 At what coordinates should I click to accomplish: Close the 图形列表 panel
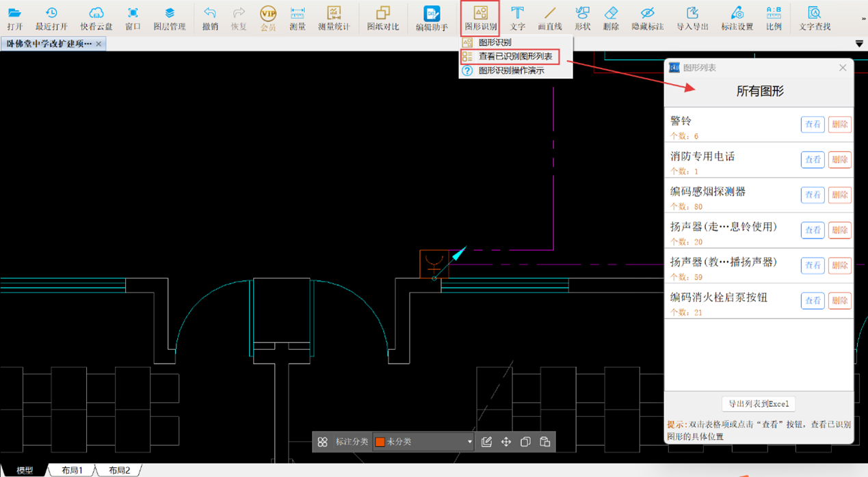(x=843, y=68)
